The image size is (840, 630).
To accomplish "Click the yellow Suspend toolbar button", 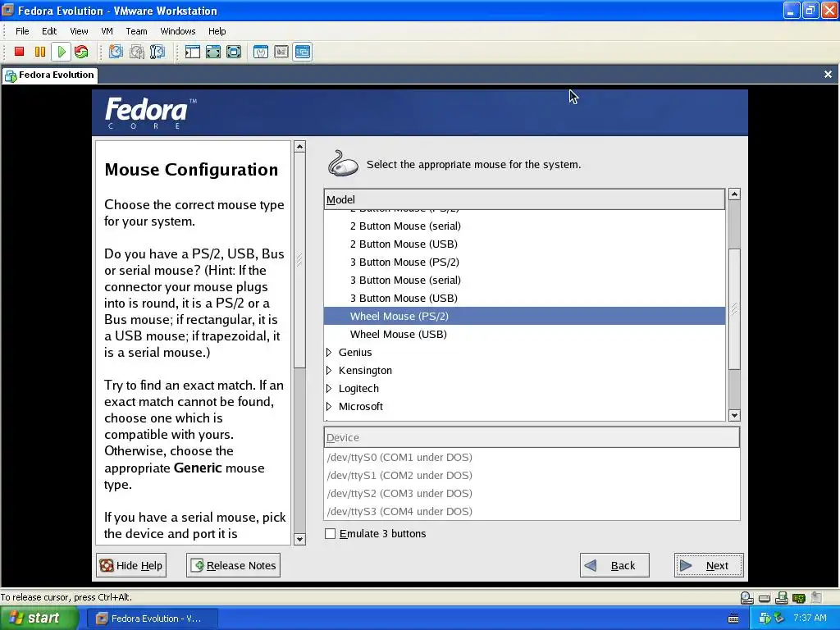I will [40, 52].
